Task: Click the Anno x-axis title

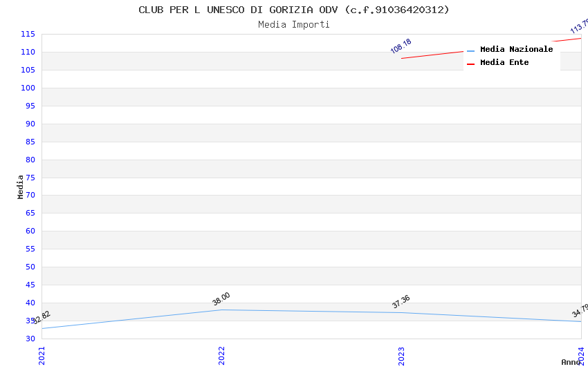Action: pos(571,362)
